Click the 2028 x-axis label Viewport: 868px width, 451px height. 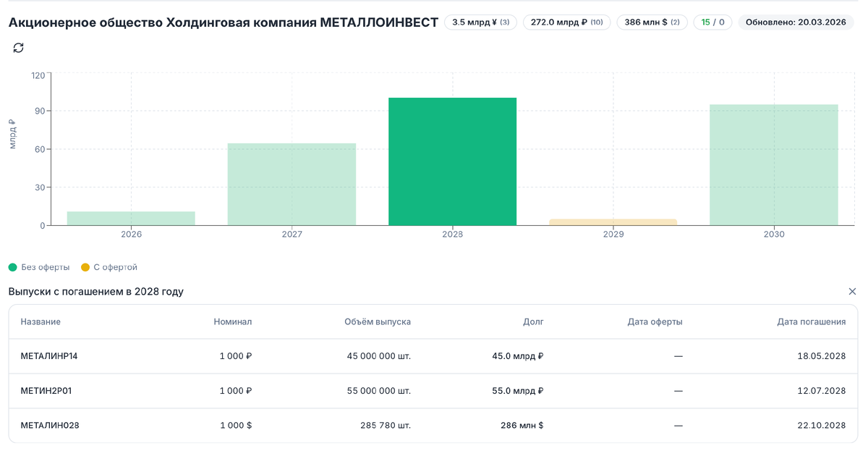(x=453, y=235)
